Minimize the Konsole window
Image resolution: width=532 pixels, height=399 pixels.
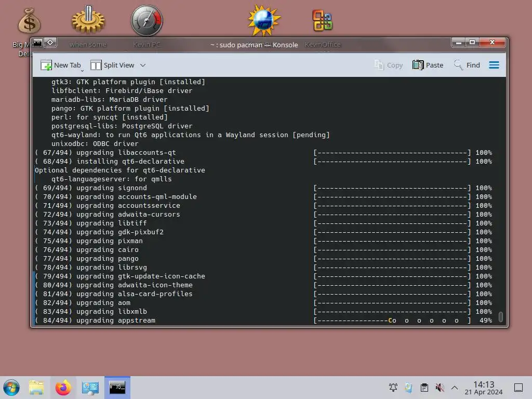[x=458, y=43]
